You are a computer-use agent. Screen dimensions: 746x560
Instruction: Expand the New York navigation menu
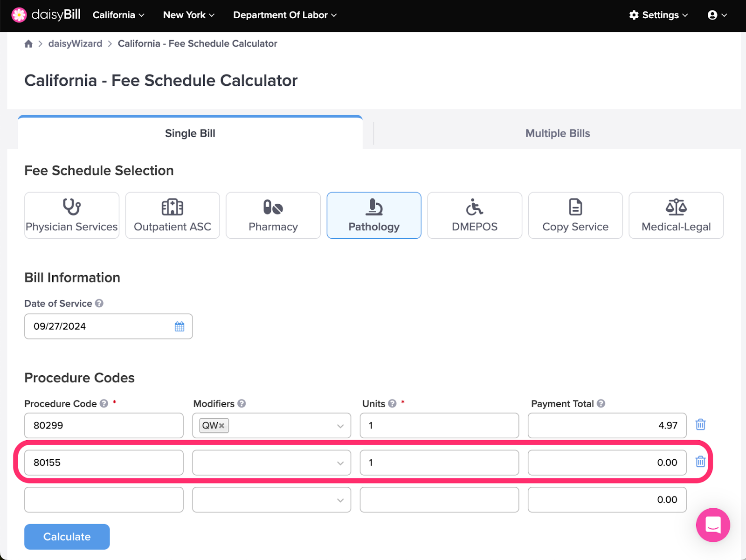coord(189,15)
